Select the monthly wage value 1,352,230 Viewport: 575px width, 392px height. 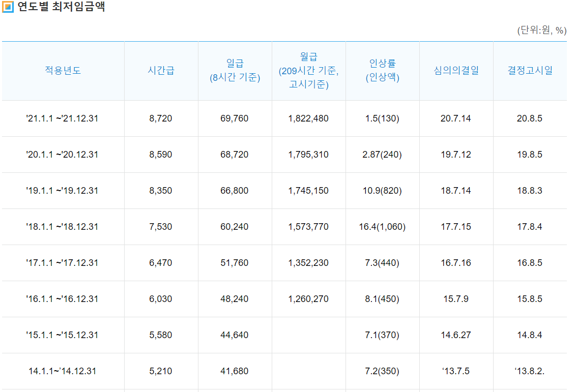(x=308, y=263)
